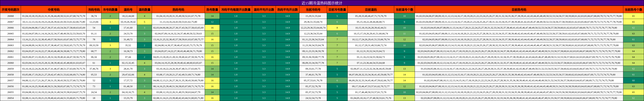Select cold numbers cell 09,33,59

[94, 45]
